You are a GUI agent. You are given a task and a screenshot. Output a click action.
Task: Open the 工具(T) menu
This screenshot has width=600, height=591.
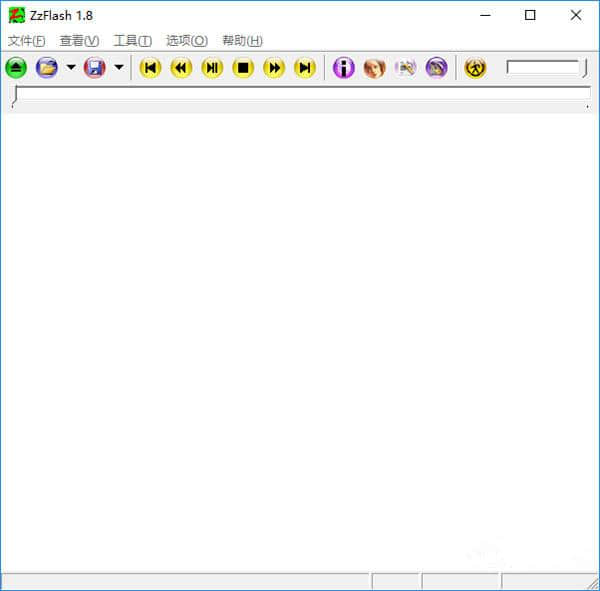tap(132, 41)
